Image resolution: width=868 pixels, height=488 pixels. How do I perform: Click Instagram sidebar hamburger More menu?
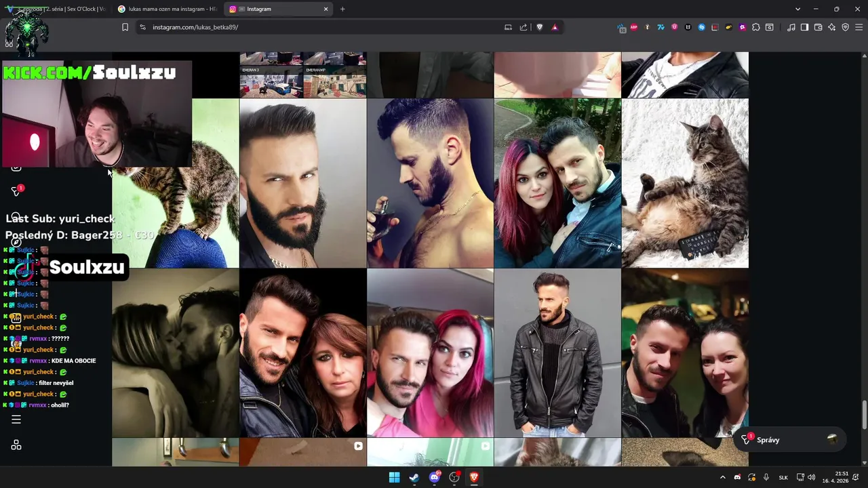tap(16, 420)
